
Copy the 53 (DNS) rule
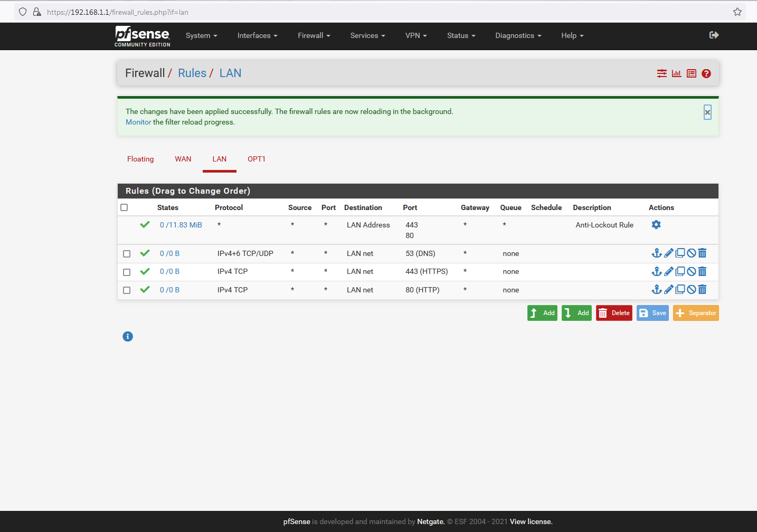coord(680,253)
